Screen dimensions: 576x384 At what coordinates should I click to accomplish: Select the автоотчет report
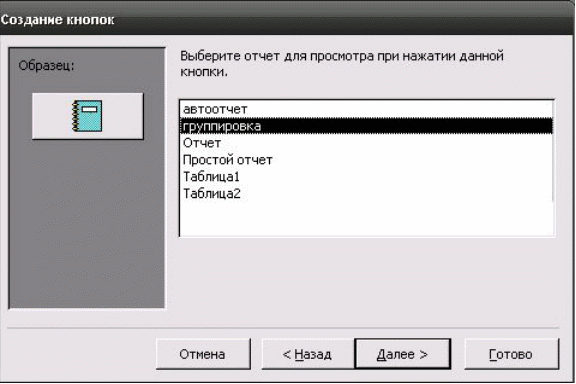tap(366, 109)
